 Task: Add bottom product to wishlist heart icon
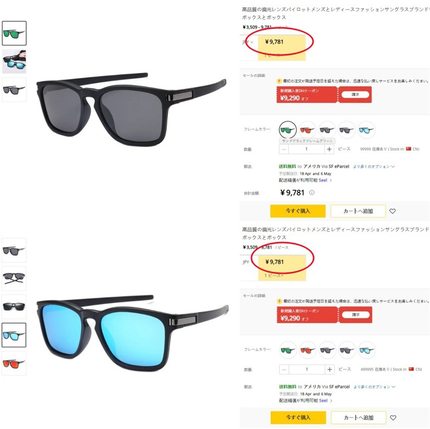point(393,417)
